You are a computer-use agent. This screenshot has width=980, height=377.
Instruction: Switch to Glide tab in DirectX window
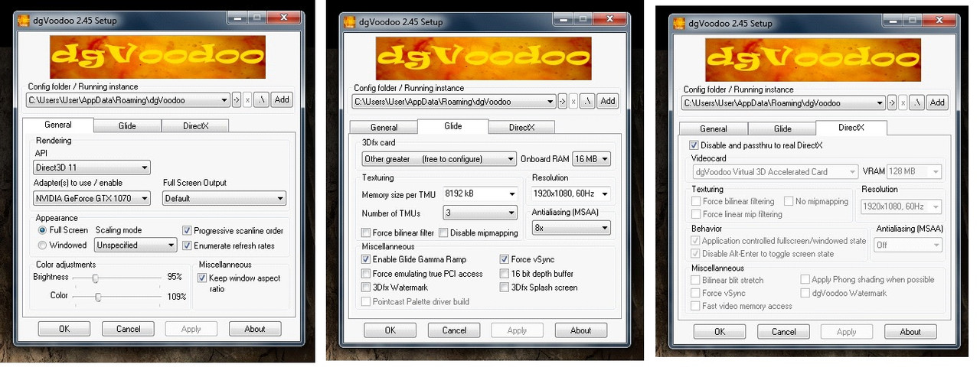(782, 129)
